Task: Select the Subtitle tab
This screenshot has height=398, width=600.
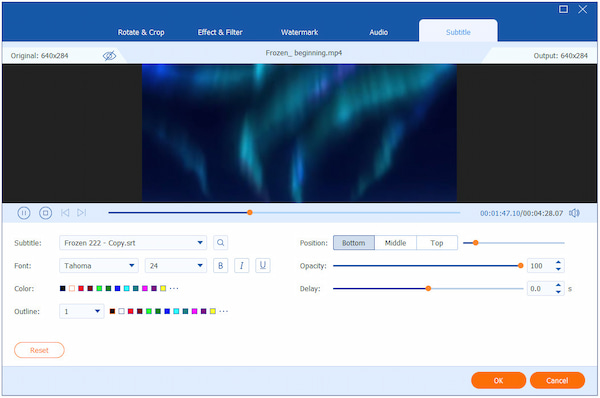Action: tap(458, 32)
